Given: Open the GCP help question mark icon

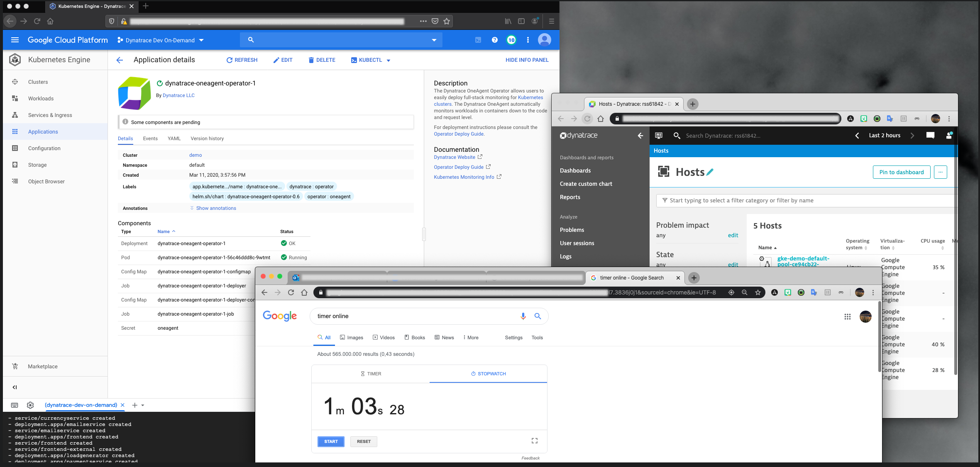Looking at the screenshot, I should [495, 40].
